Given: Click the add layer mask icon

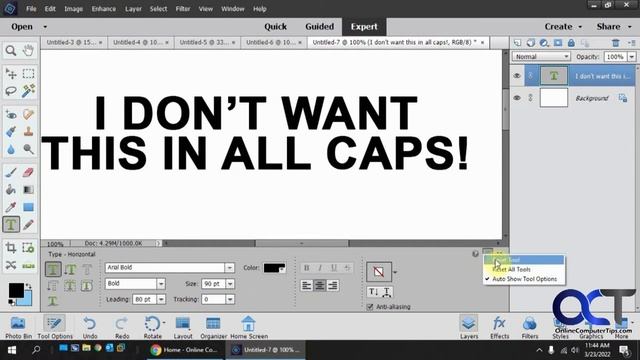Looking at the screenshot, I should 558,42.
